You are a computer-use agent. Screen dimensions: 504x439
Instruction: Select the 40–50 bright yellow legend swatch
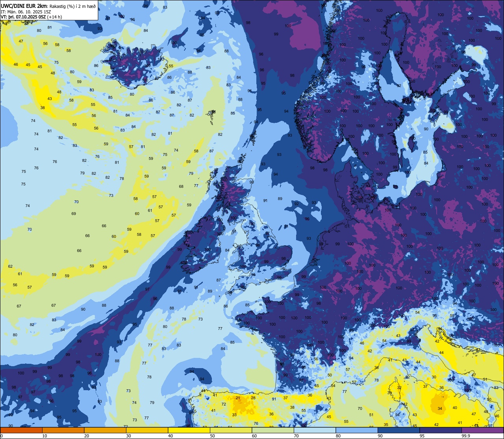click(x=189, y=430)
